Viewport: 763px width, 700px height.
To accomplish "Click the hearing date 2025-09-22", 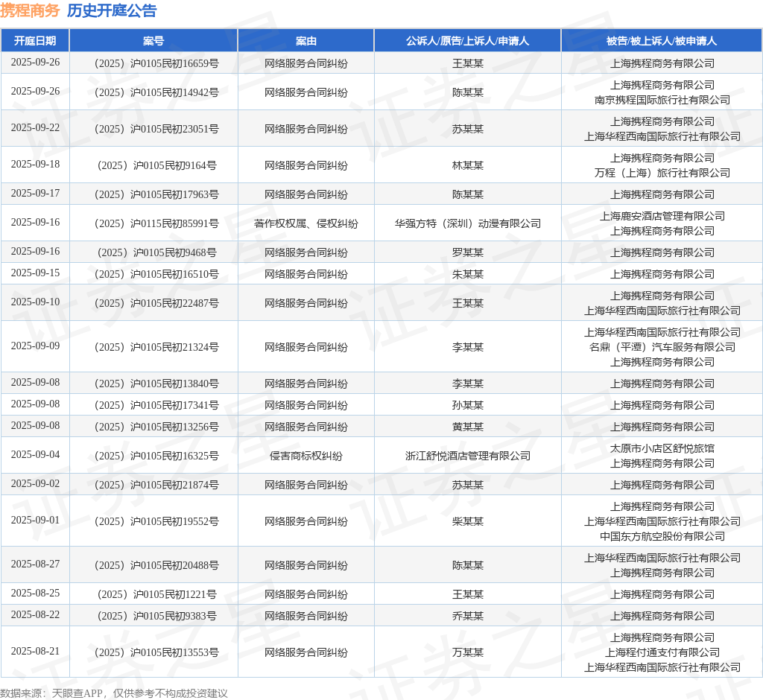I will pyautogui.click(x=35, y=127).
